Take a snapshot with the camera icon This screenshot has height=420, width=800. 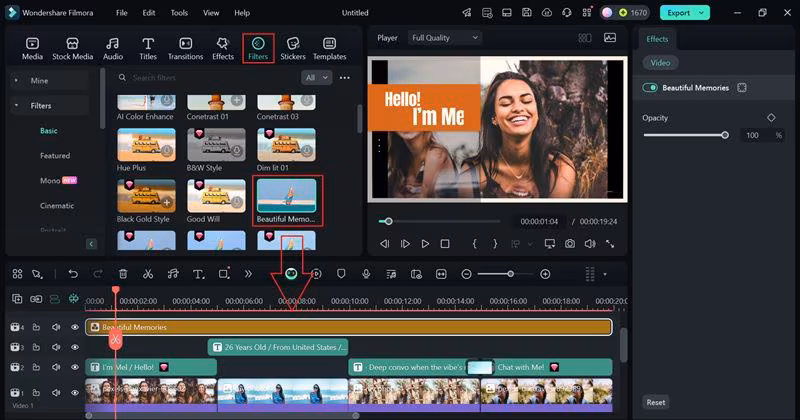click(x=569, y=243)
